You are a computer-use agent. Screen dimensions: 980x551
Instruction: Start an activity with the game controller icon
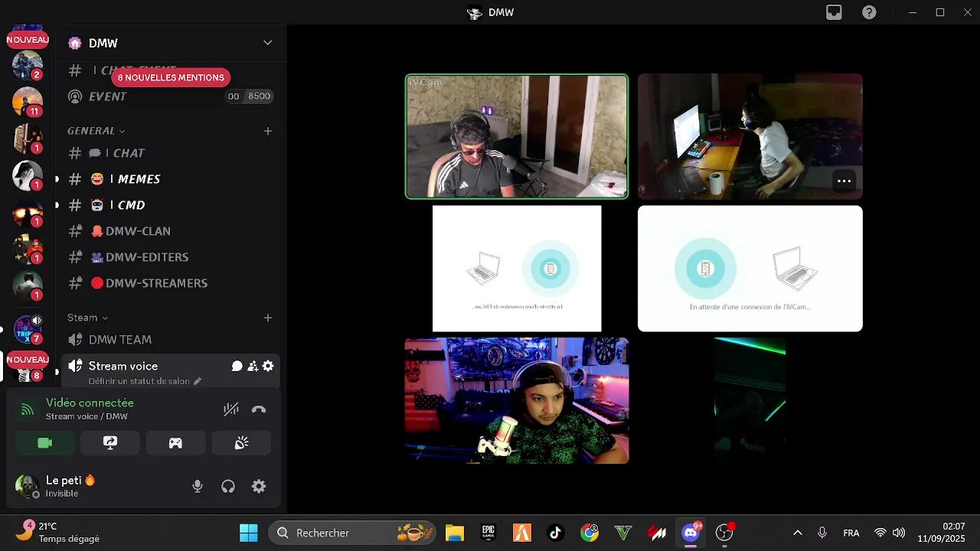[x=175, y=443]
